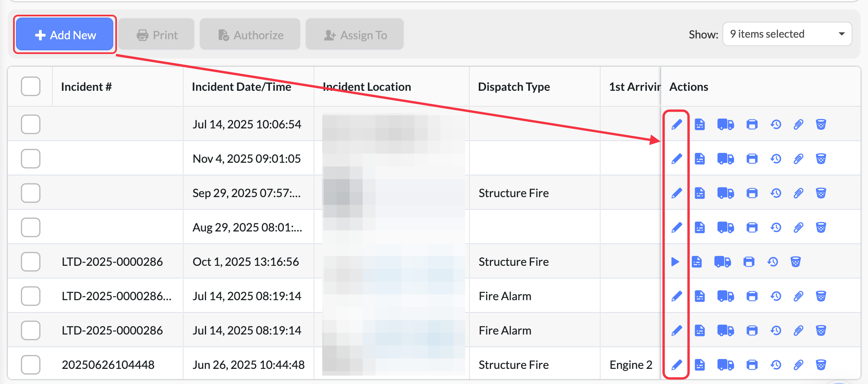
Task: Click the Print toolbar button
Action: click(x=157, y=35)
